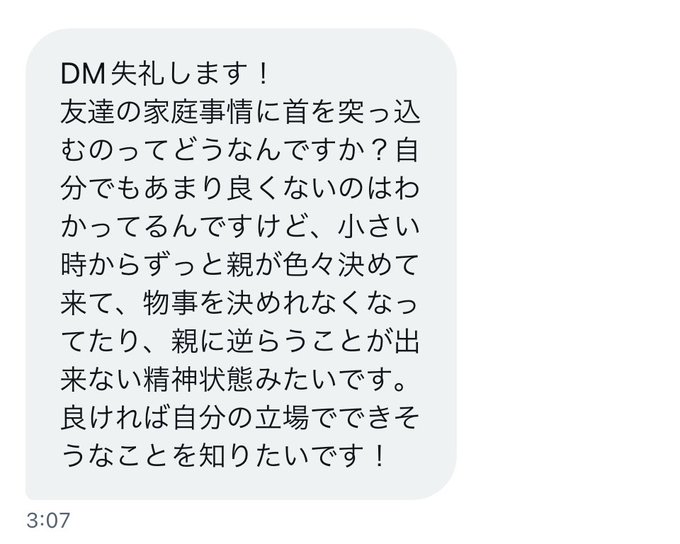Image resolution: width=680 pixels, height=544 pixels.
Task: Click the blank gray area below the message text
Action: click(x=240, y=484)
